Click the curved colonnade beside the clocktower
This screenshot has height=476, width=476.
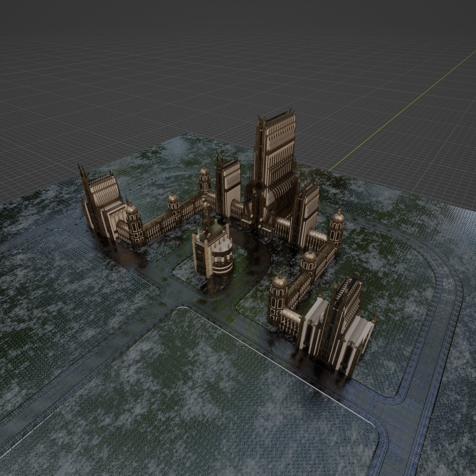[x=223, y=258]
